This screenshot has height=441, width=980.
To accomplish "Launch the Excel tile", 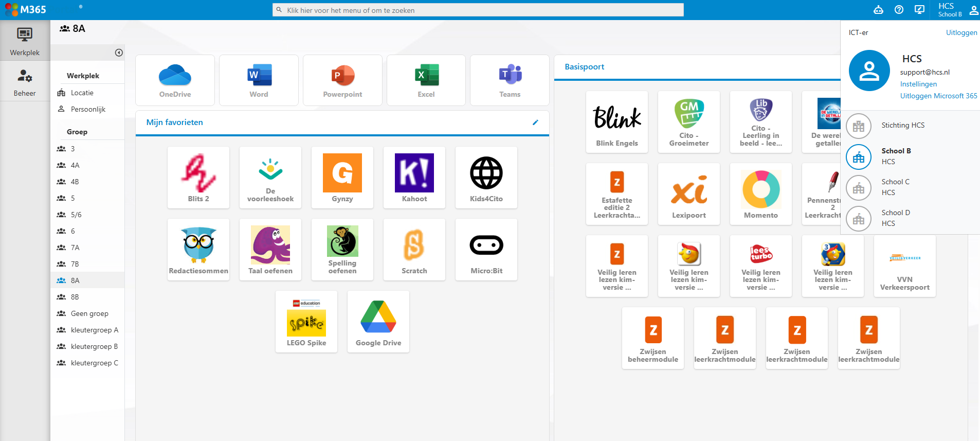I will [x=426, y=80].
